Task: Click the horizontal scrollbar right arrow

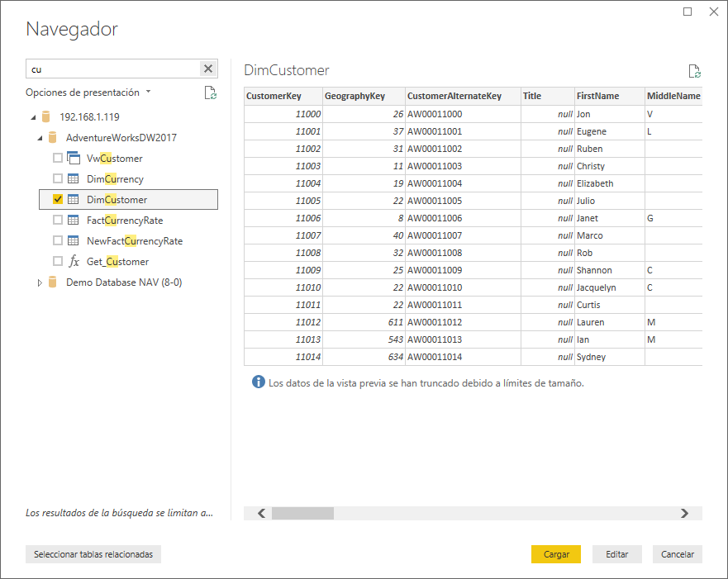Action: [684, 513]
